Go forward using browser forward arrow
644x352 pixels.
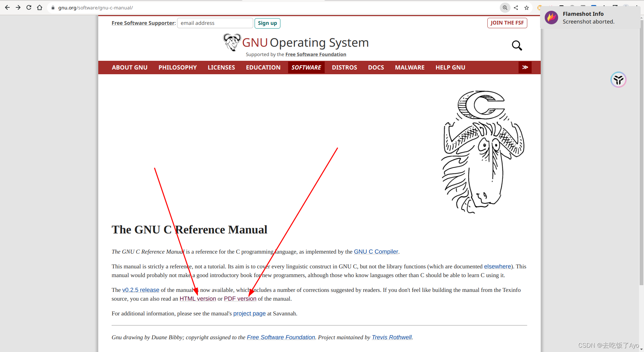18,7
